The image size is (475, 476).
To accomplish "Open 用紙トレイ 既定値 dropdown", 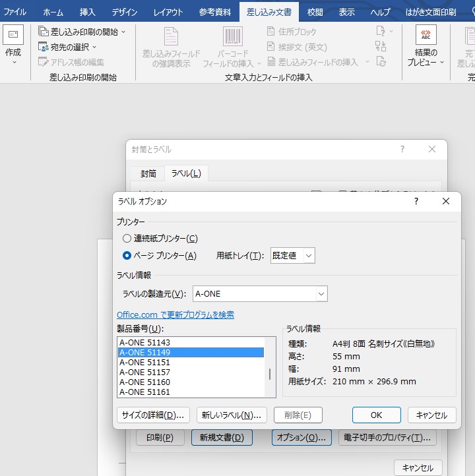I will click(x=292, y=255).
